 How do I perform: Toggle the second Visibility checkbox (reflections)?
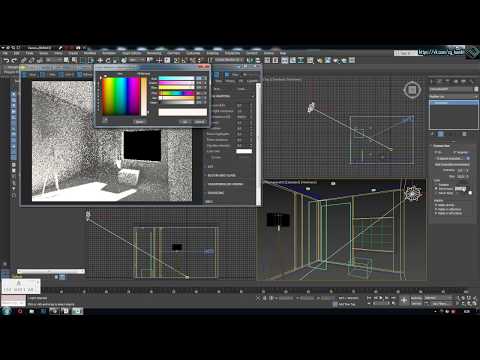tap(436, 209)
